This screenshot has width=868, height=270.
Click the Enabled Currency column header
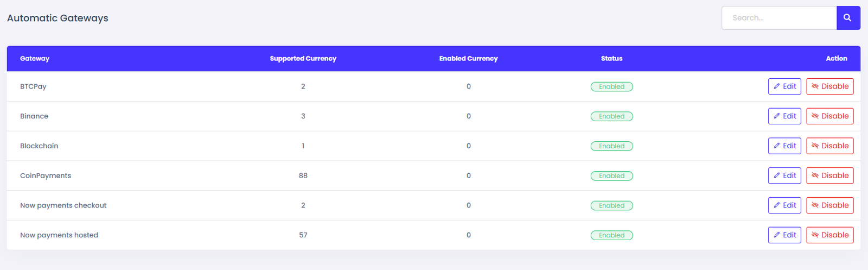[x=468, y=59]
